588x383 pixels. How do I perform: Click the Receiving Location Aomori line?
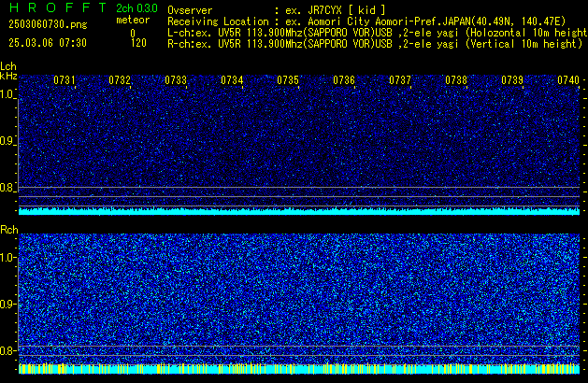[366, 21]
